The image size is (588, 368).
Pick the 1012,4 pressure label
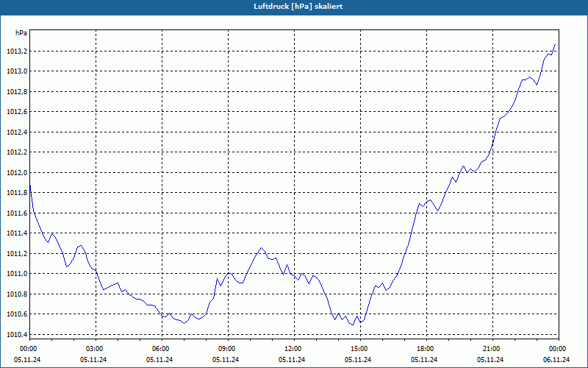(16, 132)
